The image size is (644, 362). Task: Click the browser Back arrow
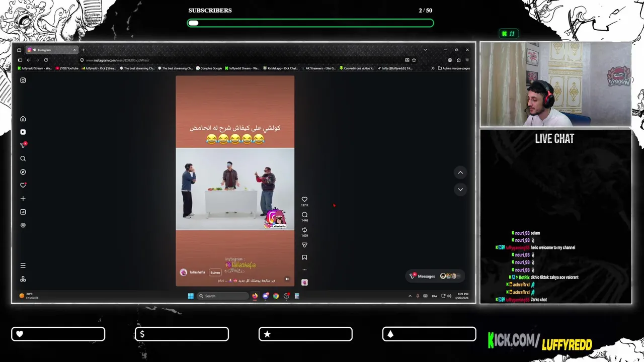(29, 60)
